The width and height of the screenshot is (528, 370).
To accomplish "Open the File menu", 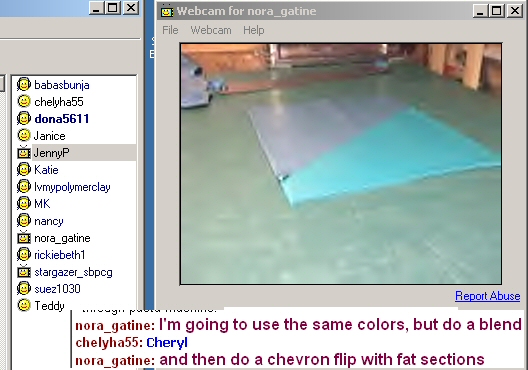I will (170, 30).
